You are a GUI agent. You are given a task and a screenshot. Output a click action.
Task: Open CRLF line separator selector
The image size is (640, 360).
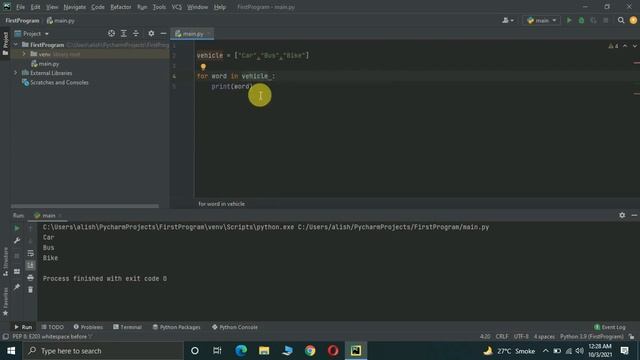coord(502,337)
